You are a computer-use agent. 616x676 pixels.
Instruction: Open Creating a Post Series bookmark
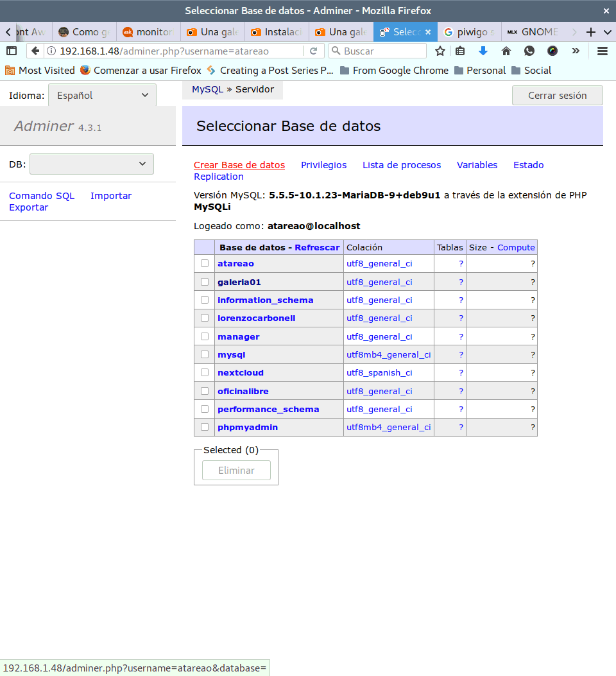click(270, 70)
